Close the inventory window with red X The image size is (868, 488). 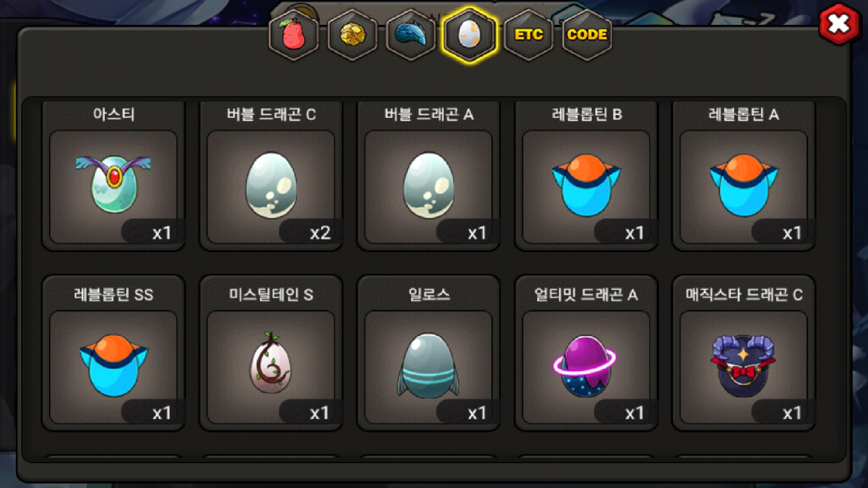tap(839, 24)
